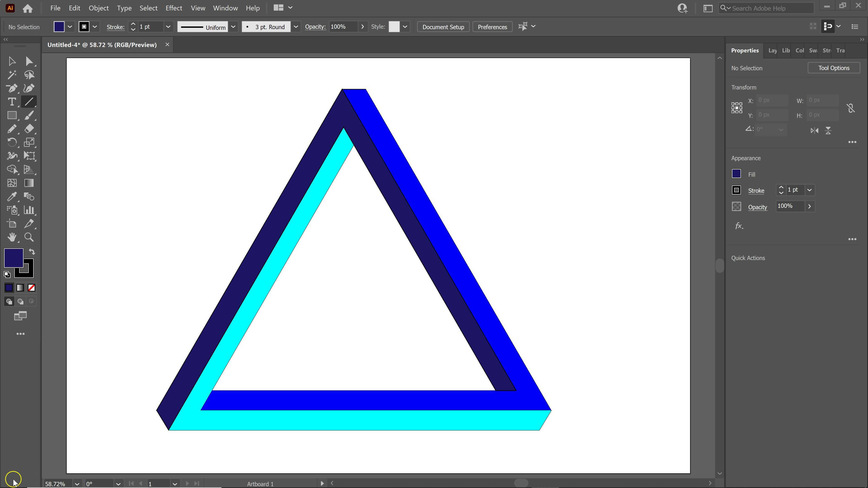Open Preferences

(492, 27)
